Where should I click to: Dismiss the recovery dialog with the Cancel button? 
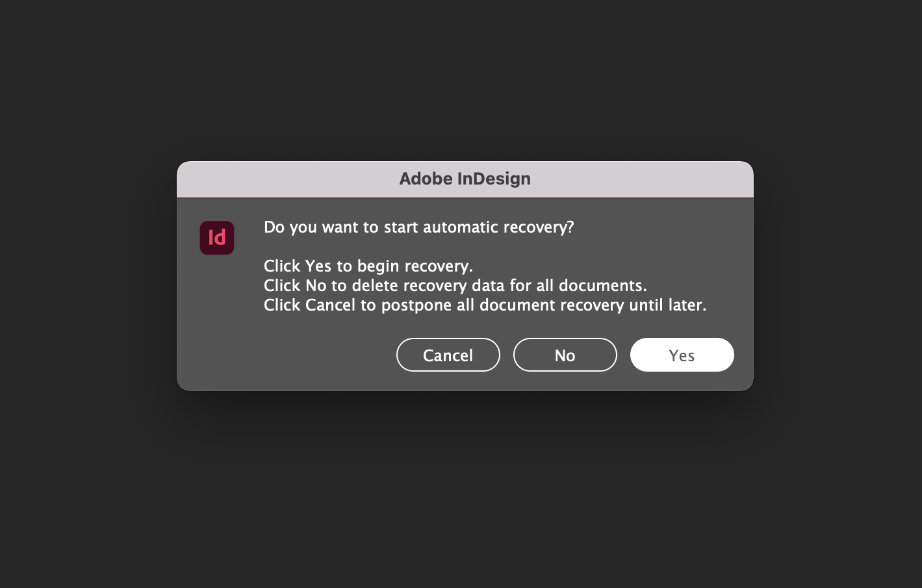[448, 355]
